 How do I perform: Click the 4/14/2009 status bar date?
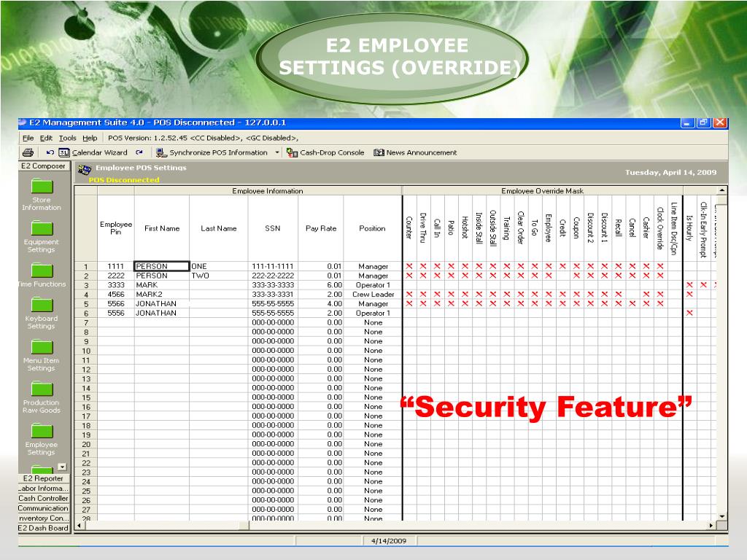tap(389, 541)
